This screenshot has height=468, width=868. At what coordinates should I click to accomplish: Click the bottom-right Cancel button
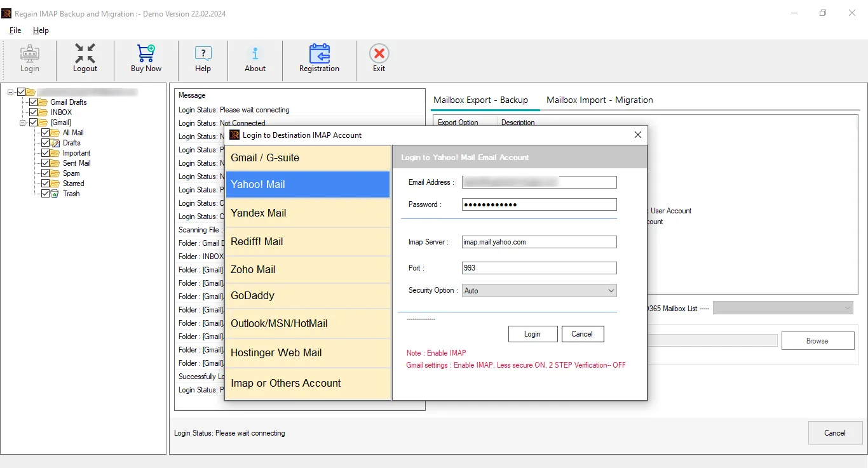[834, 433]
